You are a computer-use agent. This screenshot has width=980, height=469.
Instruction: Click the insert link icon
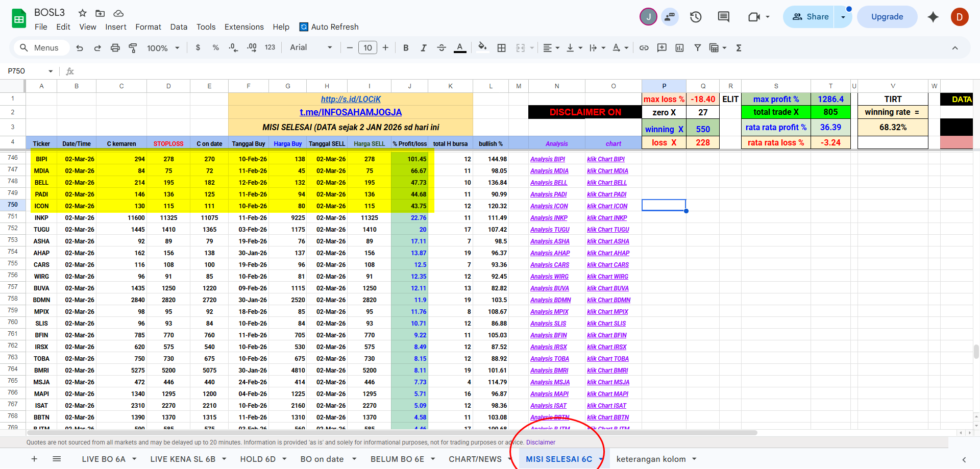click(x=644, y=48)
